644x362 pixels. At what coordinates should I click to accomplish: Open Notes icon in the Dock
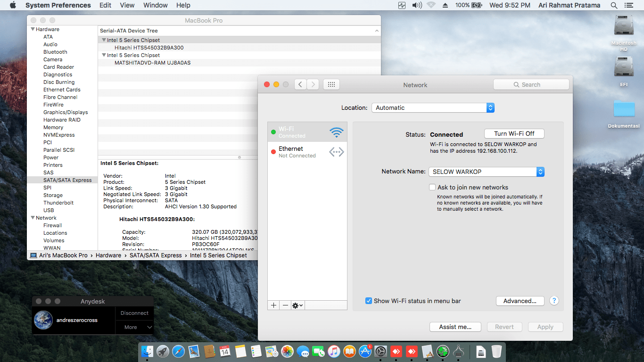[x=240, y=351]
